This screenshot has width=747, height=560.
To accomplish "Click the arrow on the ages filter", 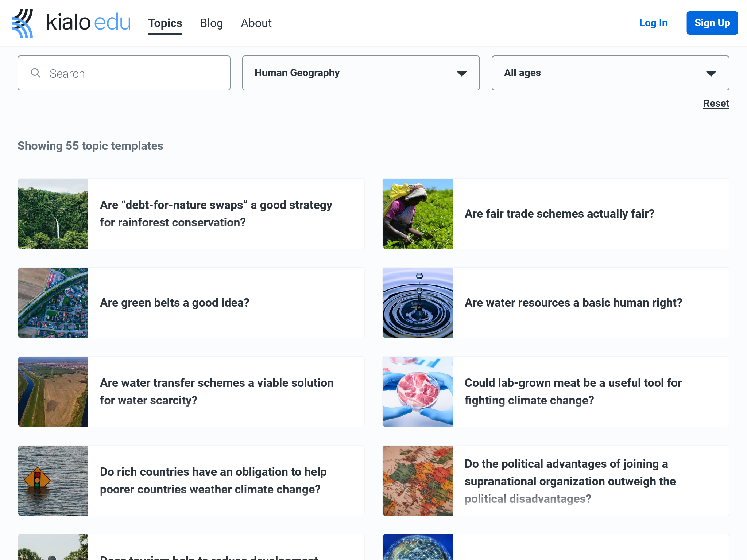I will [711, 73].
